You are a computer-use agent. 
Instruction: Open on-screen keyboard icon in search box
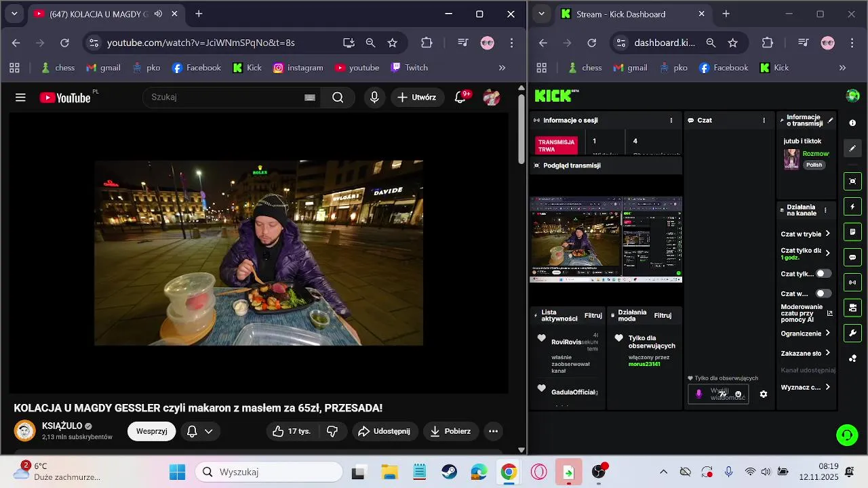[310, 98]
